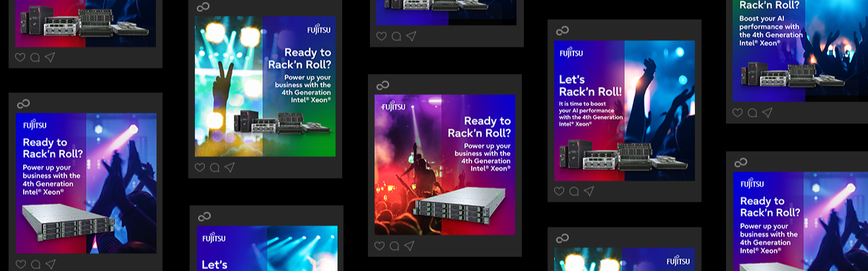Comment on the "Boost your AI performance" post

(x=752, y=113)
